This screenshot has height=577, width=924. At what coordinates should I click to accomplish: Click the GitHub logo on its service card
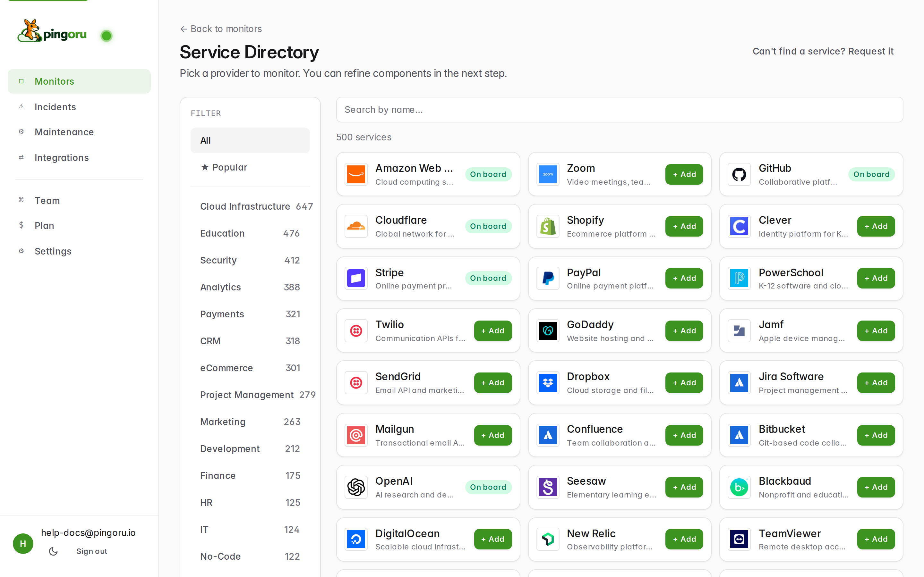(739, 174)
